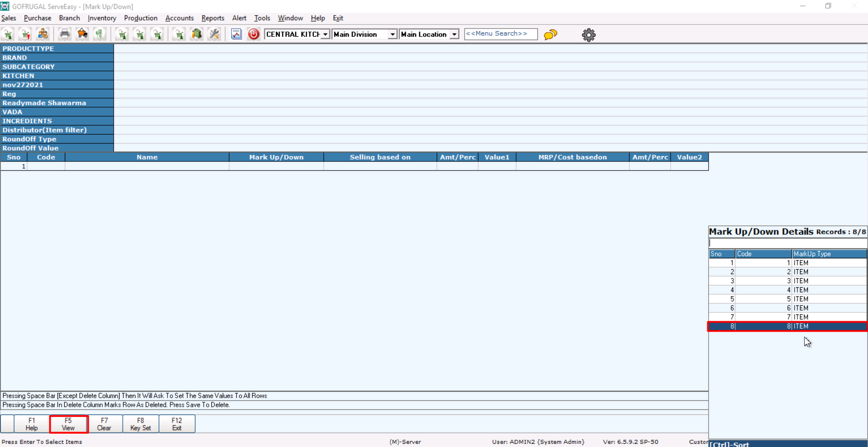
Task: Click the Name column header
Action: (x=147, y=157)
